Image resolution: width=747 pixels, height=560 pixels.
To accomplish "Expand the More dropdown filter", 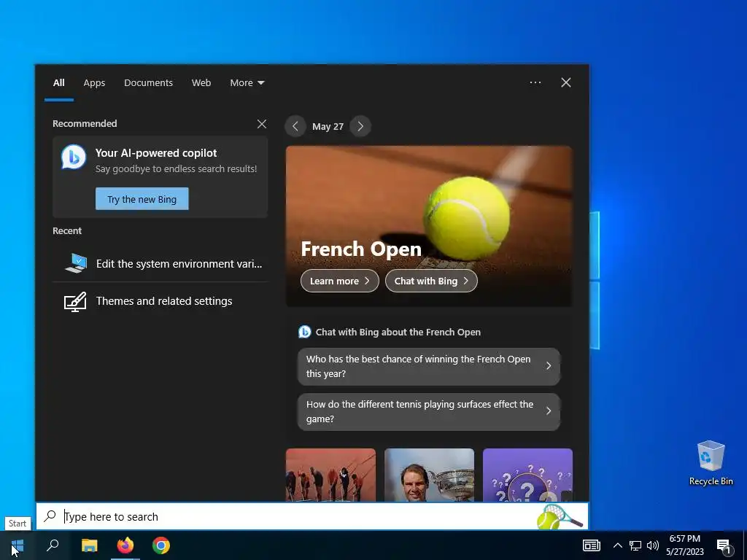I will pyautogui.click(x=247, y=83).
